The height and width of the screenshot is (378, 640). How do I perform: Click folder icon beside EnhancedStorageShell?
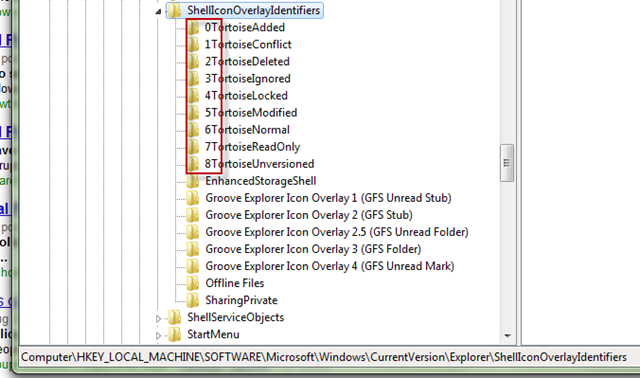(193, 181)
